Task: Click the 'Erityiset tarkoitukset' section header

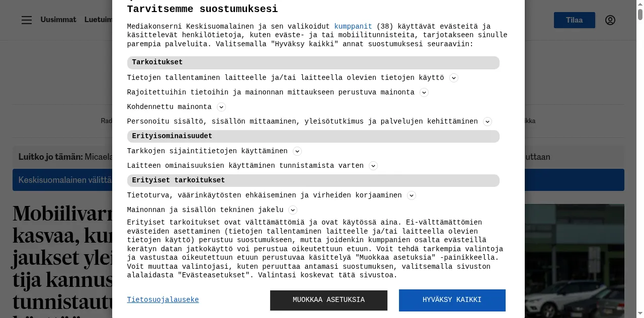Action: (313, 180)
